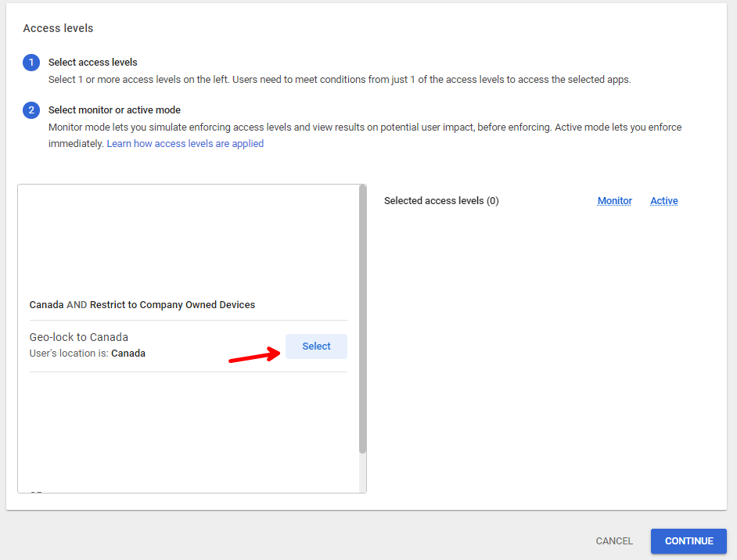Click 'Canada AND Restrict to Company Owned Devices' heading

[142, 305]
